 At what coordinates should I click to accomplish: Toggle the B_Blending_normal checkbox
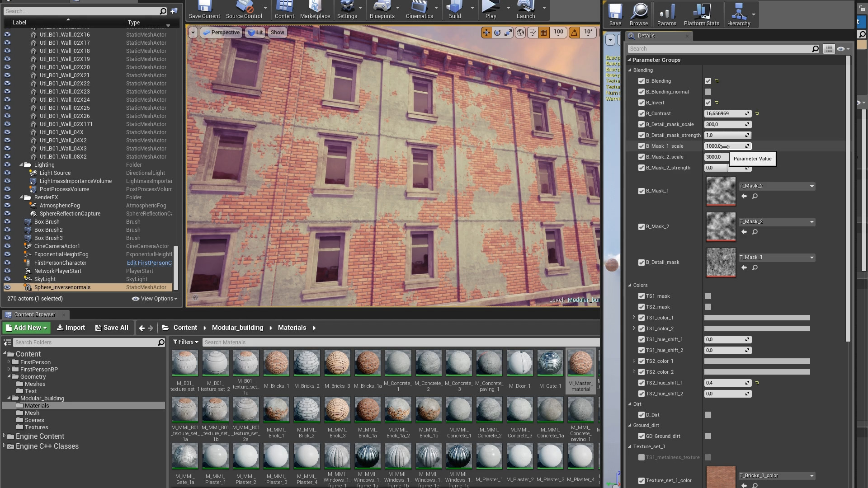click(x=708, y=92)
